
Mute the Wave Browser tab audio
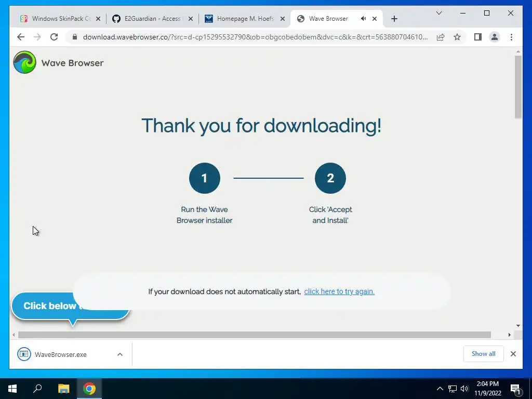pos(363,19)
